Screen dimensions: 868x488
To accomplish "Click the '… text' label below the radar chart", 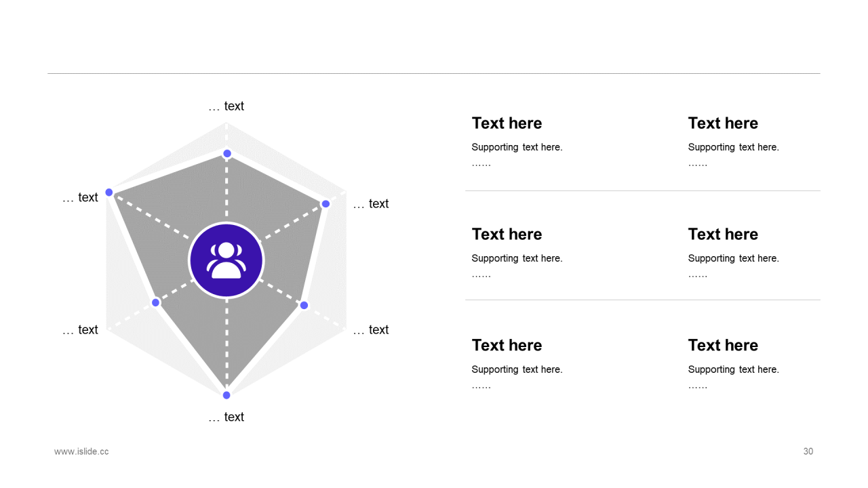I will 226,417.
